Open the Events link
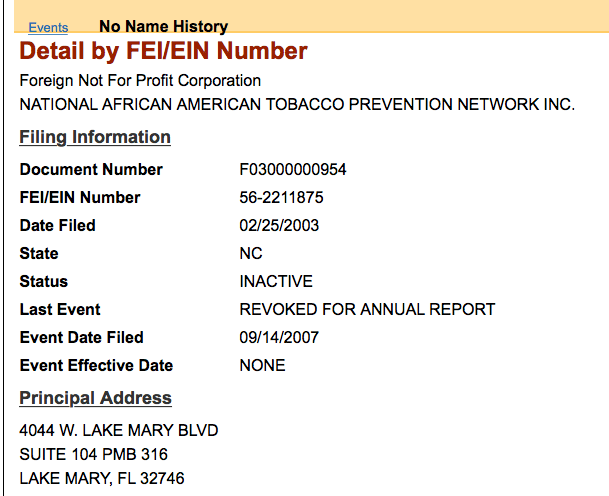The height and width of the screenshot is (496, 609). click(48, 27)
